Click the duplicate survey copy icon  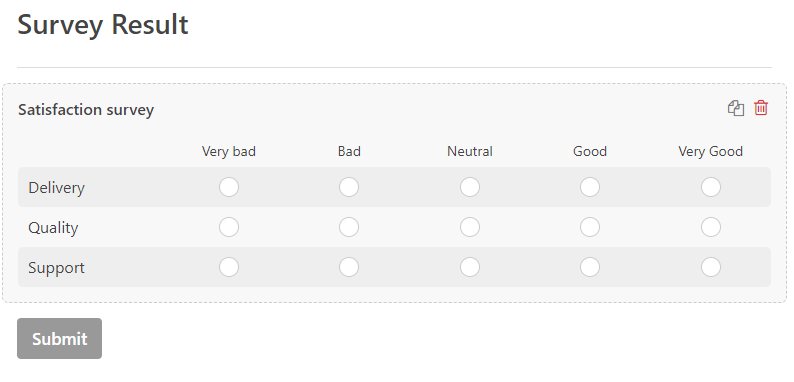pos(736,108)
